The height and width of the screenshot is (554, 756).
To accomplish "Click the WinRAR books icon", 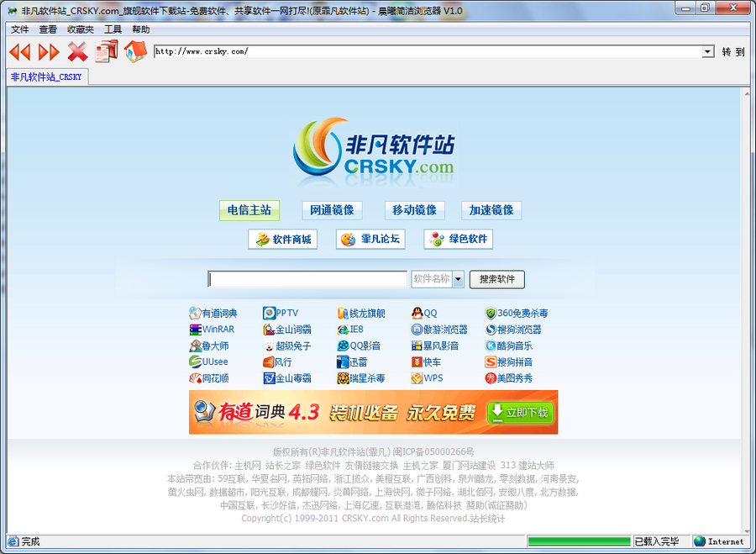I will pyautogui.click(x=195, y=330).
